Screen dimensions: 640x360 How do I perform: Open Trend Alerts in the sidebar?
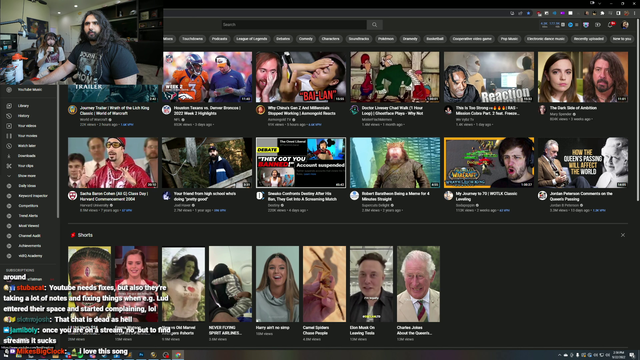coord(29,216)
